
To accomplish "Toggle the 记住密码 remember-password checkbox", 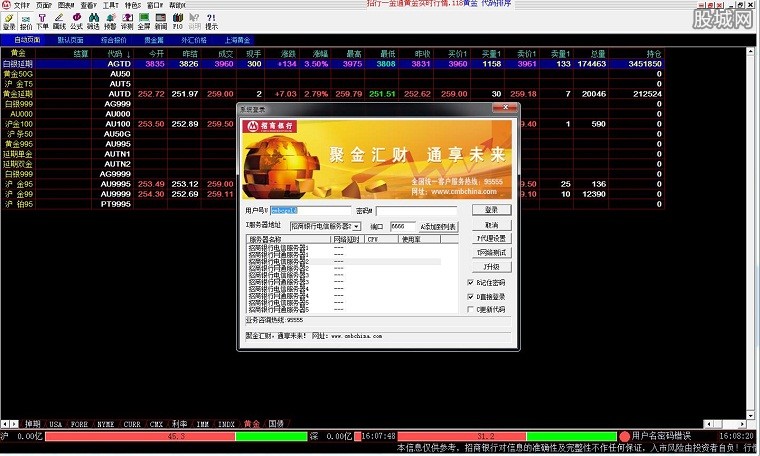I will point(470,283).
